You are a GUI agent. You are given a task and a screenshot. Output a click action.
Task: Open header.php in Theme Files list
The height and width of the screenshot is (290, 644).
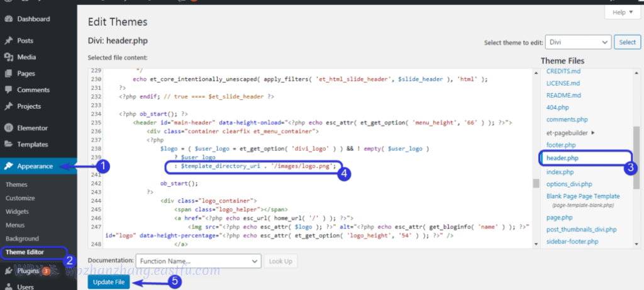pyautogui.click(x=562, y=158)
